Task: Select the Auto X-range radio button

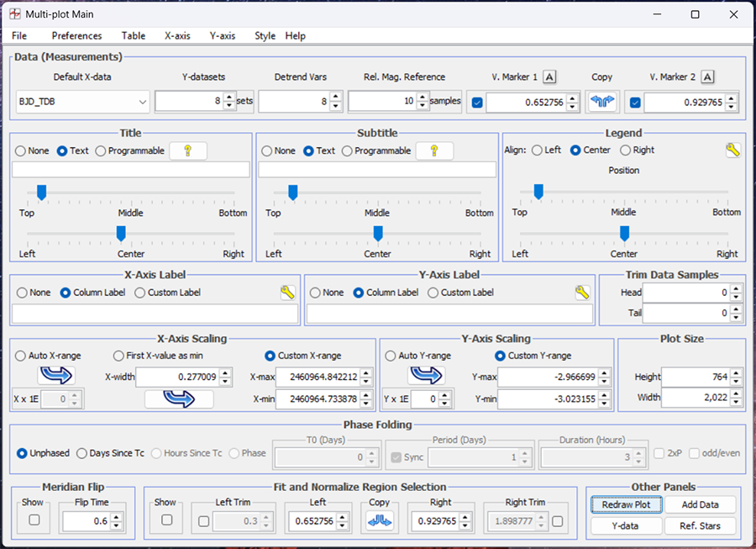Action: pos(20,356)
